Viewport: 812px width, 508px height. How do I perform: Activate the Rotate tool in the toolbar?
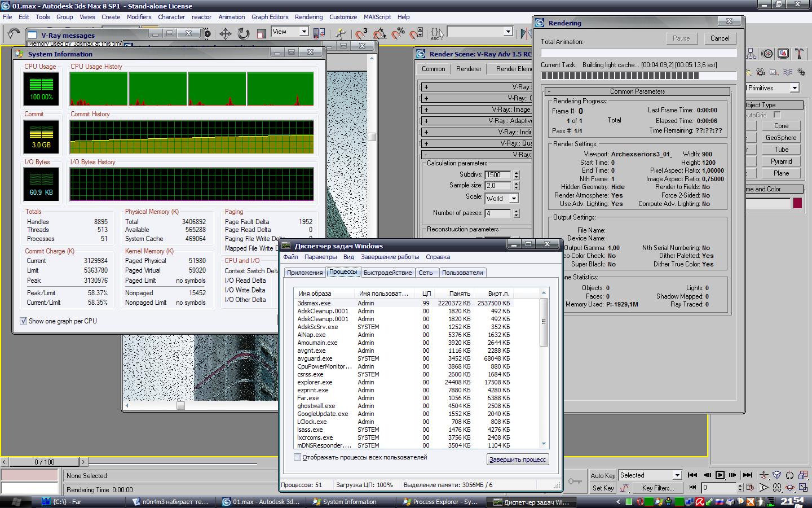(x=243, y=34)
